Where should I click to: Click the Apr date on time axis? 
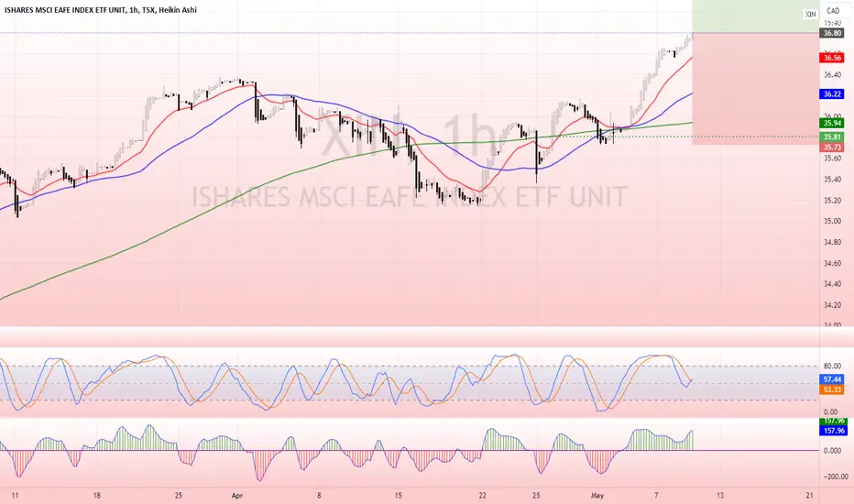(x=237, y=495)
